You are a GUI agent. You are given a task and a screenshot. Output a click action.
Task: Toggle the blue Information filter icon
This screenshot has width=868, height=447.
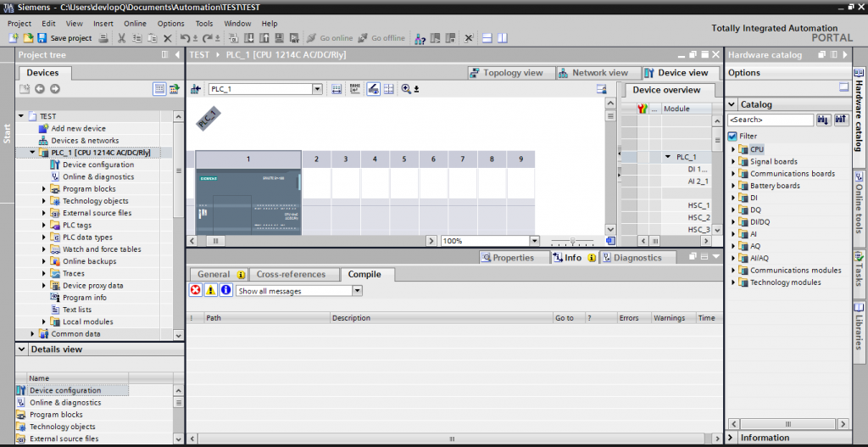[225, 290]
